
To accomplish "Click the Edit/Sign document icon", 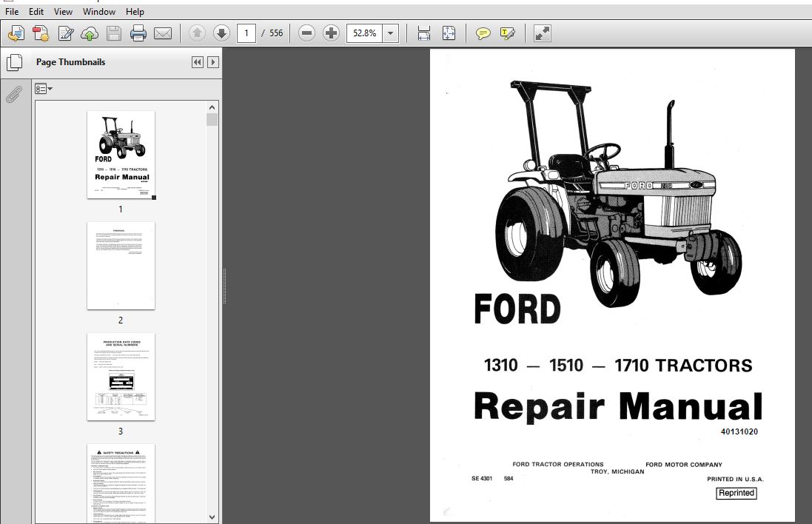I will (66, 33).
